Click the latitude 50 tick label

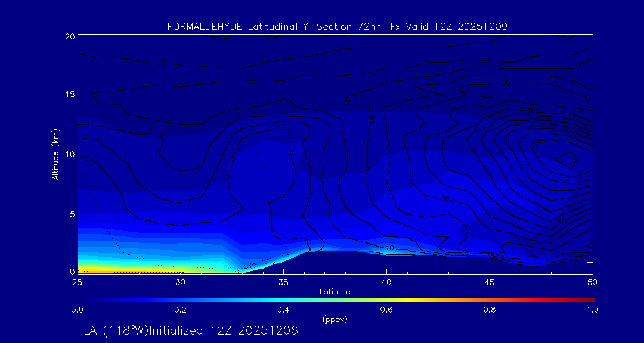pyautogui.click(x=593, y=282)
